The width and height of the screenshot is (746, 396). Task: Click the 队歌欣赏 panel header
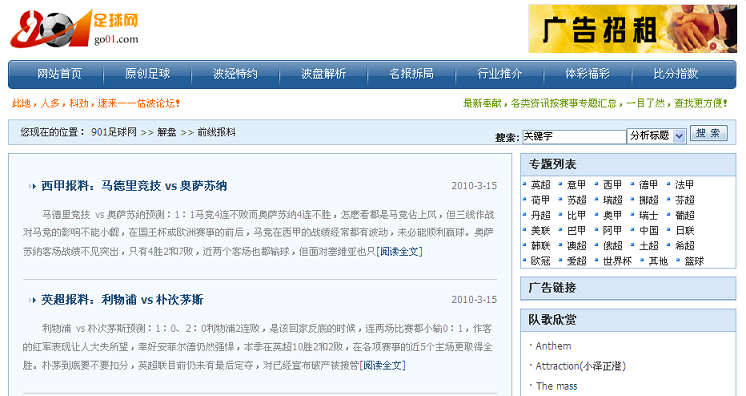pos(628,320)
